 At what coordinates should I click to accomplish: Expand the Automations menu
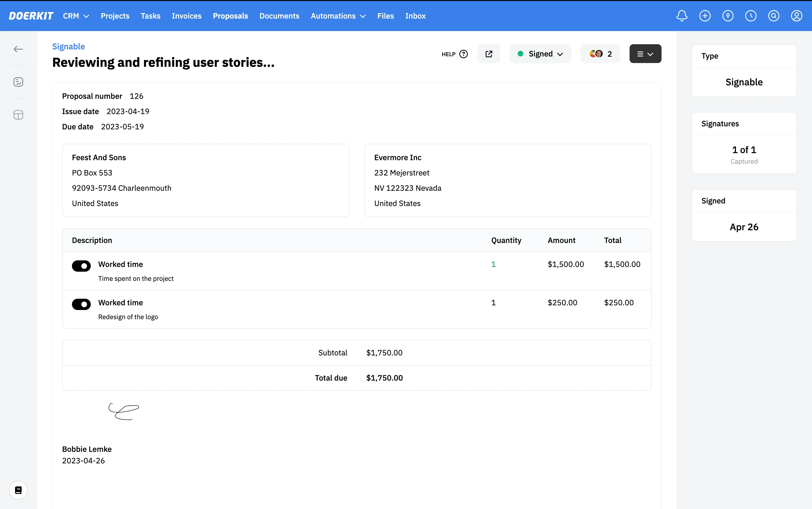338,16
